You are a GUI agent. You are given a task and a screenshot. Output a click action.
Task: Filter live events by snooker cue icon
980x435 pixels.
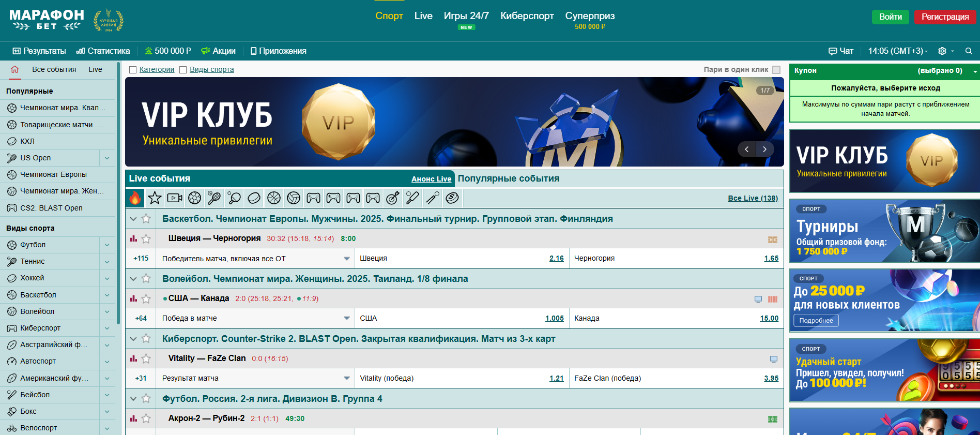(433, 198)
